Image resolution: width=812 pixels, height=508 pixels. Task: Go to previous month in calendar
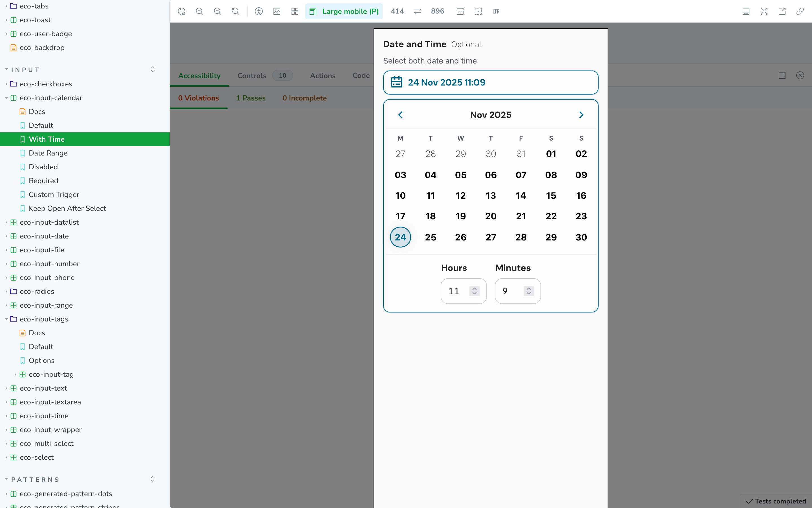point(400,115)
